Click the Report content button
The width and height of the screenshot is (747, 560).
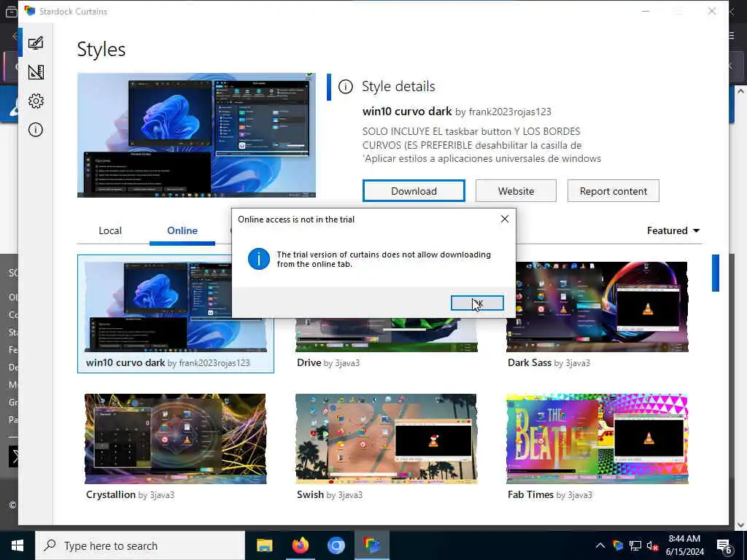(x=613, y=191)
